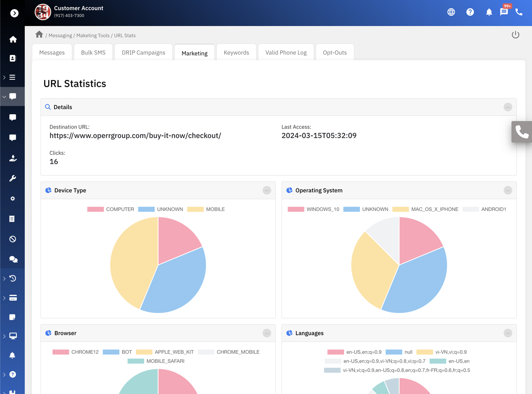The height and width of the screenshot is (394, 532).
Task: Click Messaging in the breadcrumb
Action: [60, 36]
